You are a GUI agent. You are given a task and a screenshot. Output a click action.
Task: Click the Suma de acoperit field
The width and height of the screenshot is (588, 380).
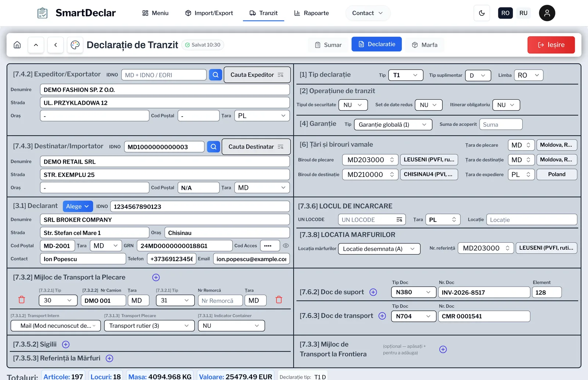pos(501,124)
